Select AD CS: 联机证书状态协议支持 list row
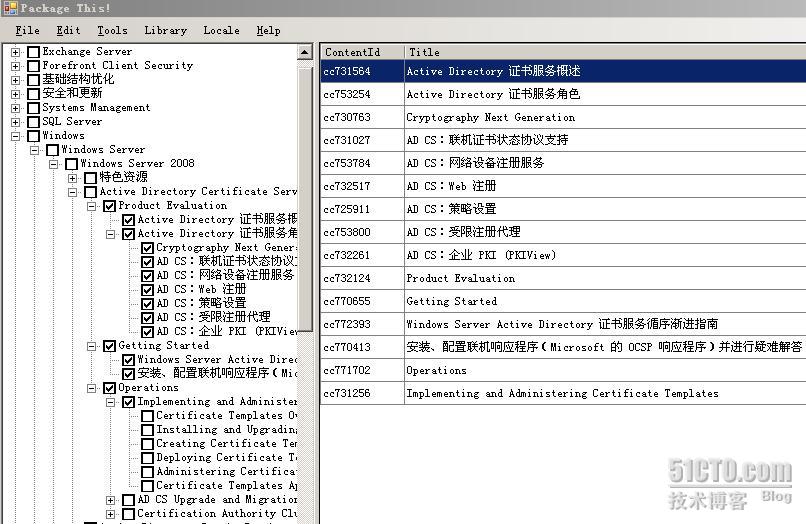 tap(563, 140)
